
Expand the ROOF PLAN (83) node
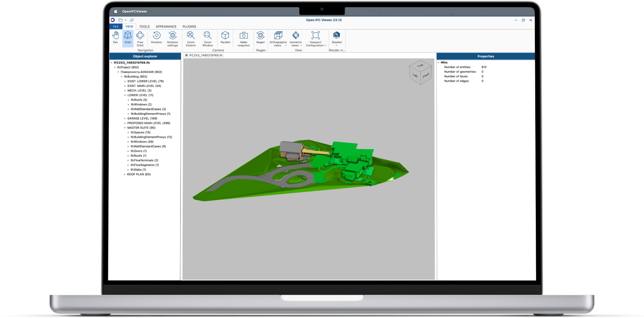125,174
